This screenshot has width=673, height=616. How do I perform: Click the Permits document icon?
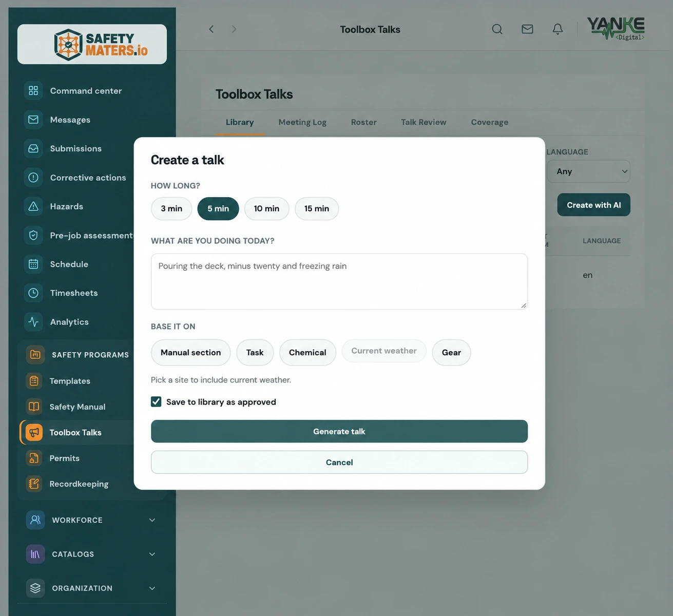tap(34, 458)
